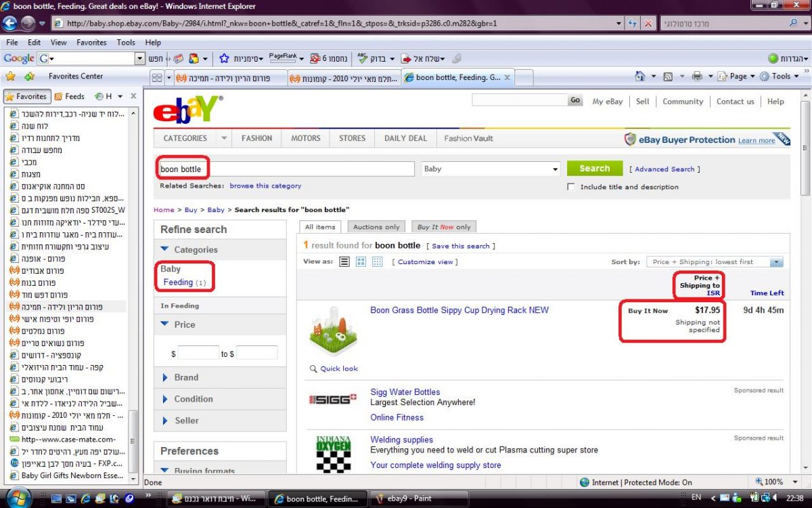Expand the Brand filter section
The height and width of the screenshot is (508, 812).
coord(186,377)
